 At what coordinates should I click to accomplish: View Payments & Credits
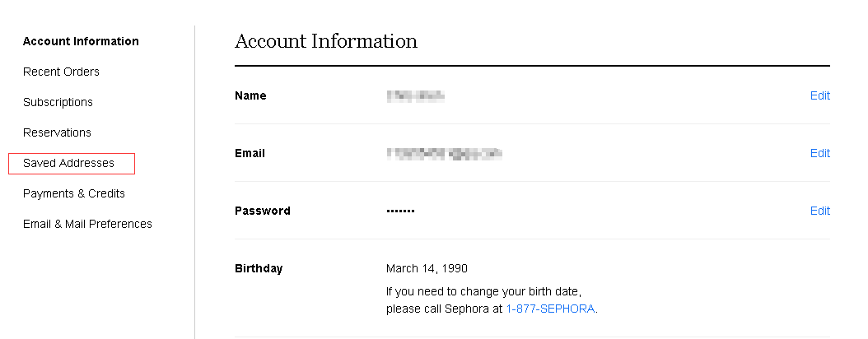(74, 193)
